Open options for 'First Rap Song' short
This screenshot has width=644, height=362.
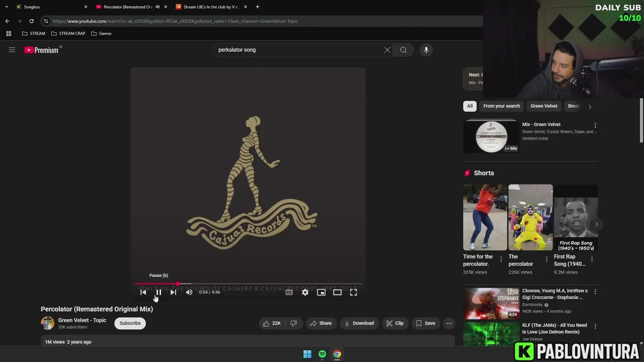[592, 259]
